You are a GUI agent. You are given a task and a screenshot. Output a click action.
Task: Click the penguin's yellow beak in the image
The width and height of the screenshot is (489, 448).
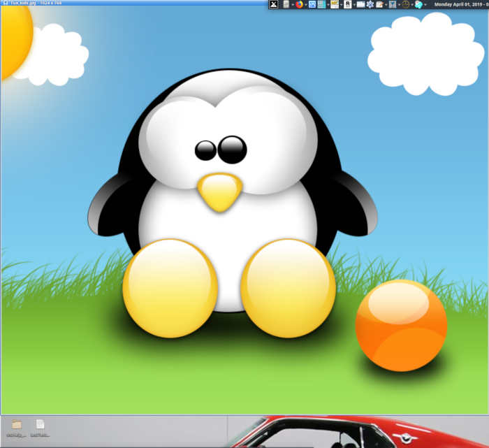[x=220, y=192]
